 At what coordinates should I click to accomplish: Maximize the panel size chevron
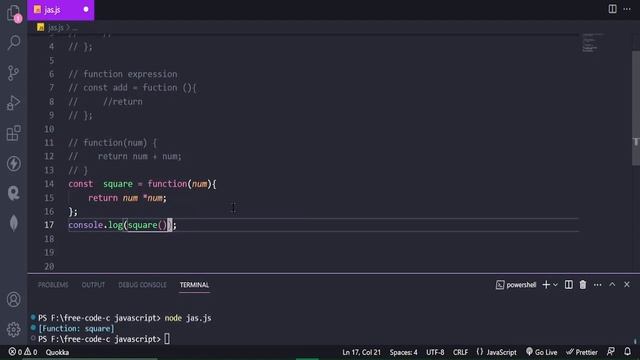point(612,284)
